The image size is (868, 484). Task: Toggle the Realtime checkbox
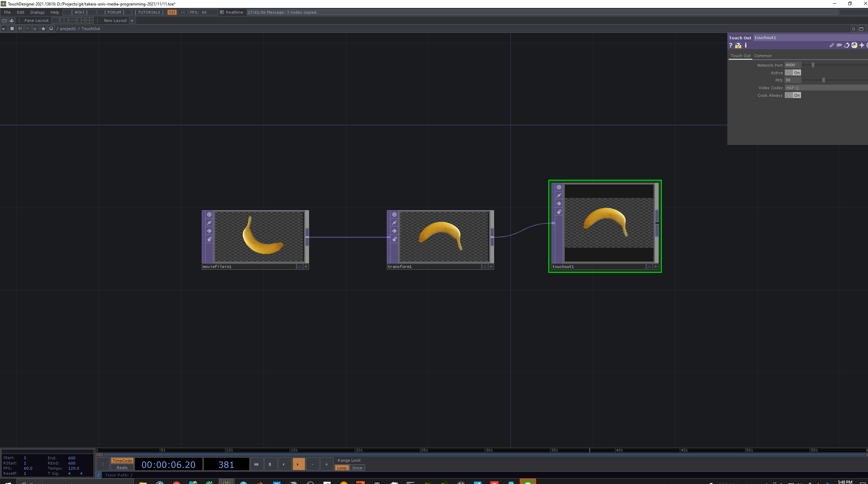tap(222, 12)
